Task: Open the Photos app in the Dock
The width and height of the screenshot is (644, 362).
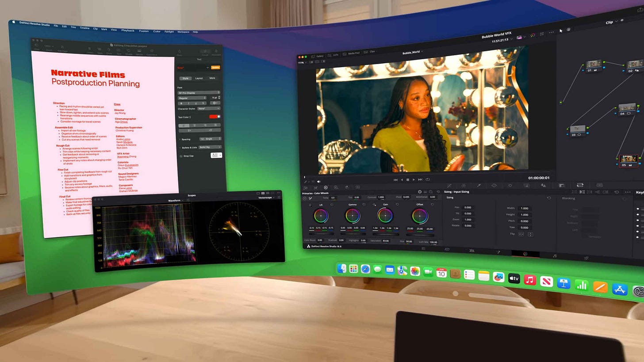Action: [415, 271]
